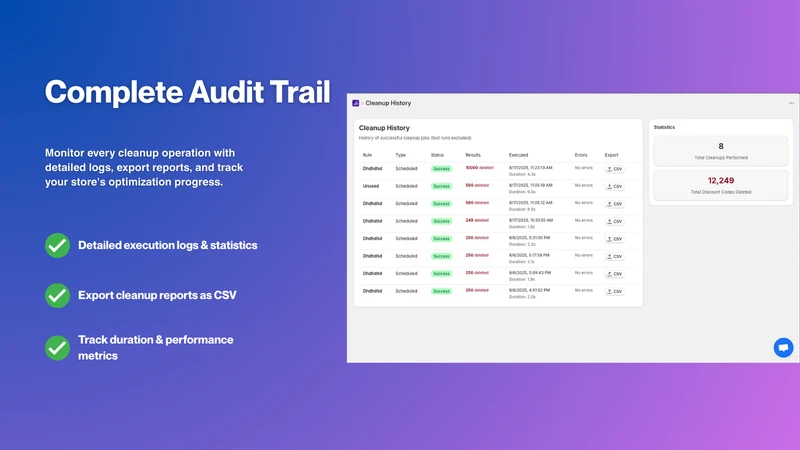Click the Export column header
The image size is (800, 450).
[611, 155]
